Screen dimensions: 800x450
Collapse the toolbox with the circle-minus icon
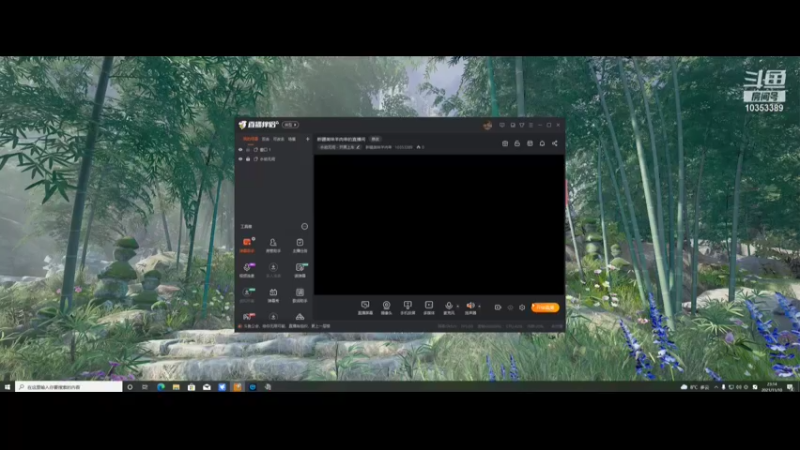tap(305, 226)
